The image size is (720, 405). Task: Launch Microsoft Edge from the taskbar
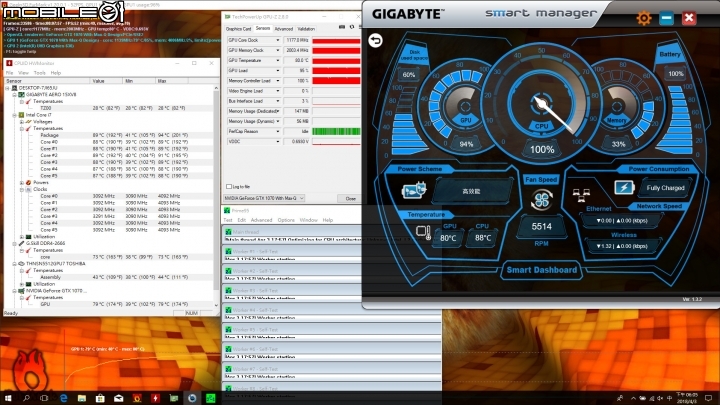coord(63,398)
